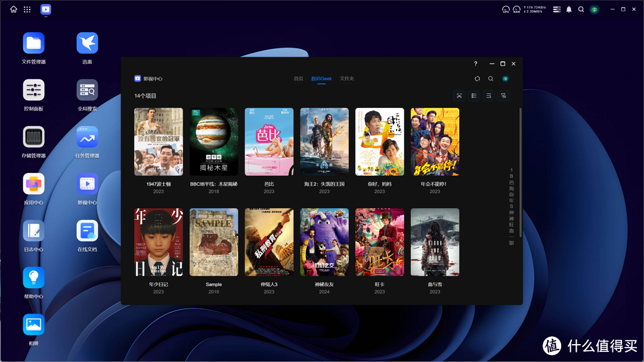Click the 神秘友友 title text

point(324,284)
